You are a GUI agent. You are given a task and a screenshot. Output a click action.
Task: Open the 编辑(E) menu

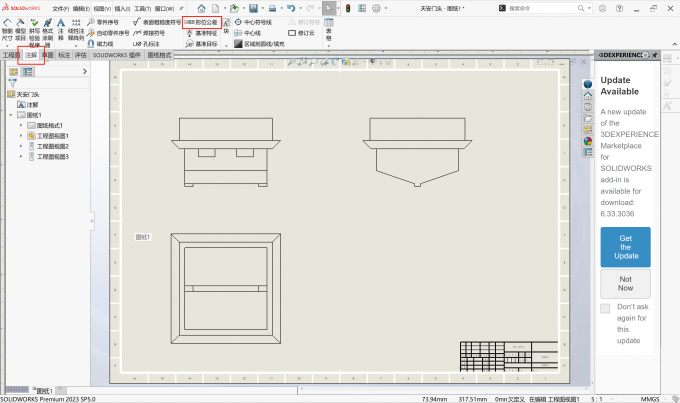click(81, 9)
